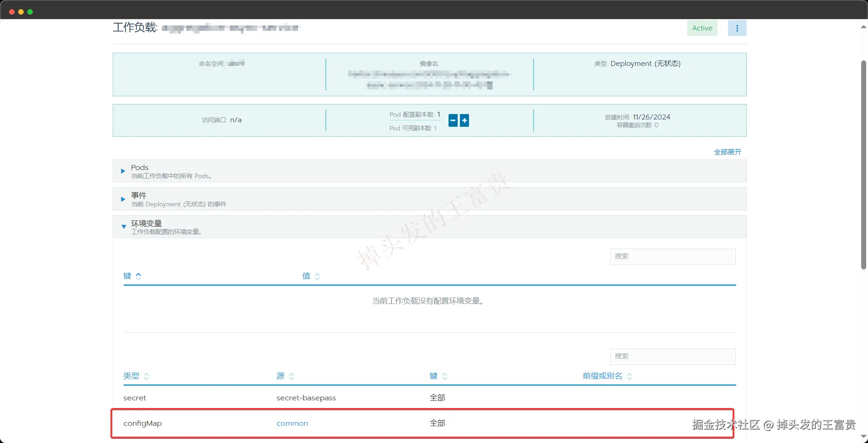Click the Deployment (无状态) type value

coord(645,64)
